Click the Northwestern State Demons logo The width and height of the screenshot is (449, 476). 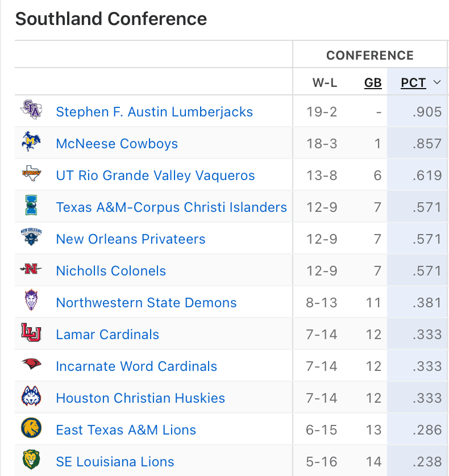point(31,301)
